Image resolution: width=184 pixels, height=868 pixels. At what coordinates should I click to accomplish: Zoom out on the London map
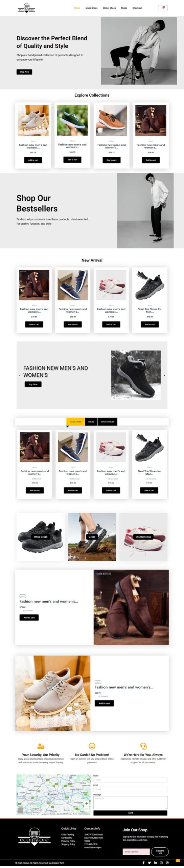tap(87, 809)
